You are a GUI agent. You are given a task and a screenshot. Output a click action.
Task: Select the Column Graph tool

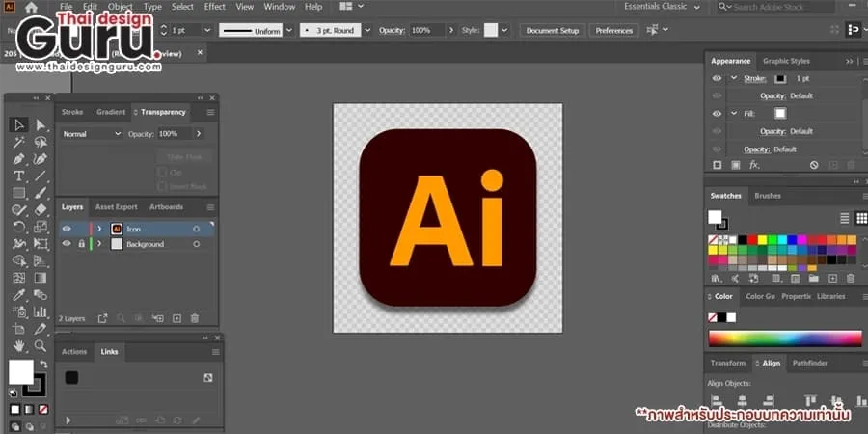pos(41,312)
